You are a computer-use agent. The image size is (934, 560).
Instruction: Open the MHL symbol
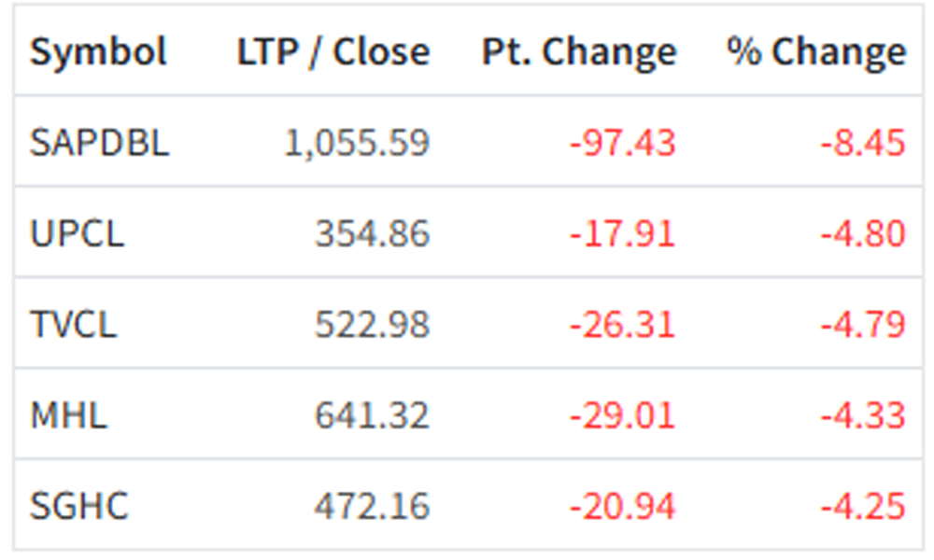coord(68,415)
